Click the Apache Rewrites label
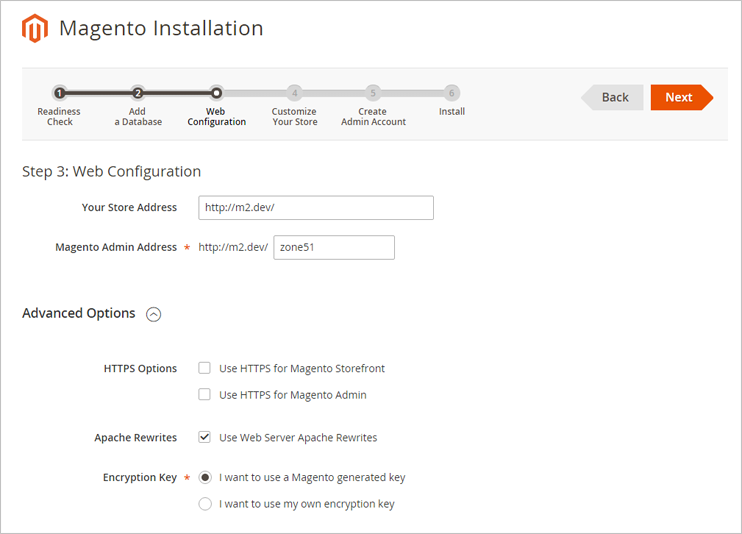This screenshot has height=534, width=742. [135, 437]
